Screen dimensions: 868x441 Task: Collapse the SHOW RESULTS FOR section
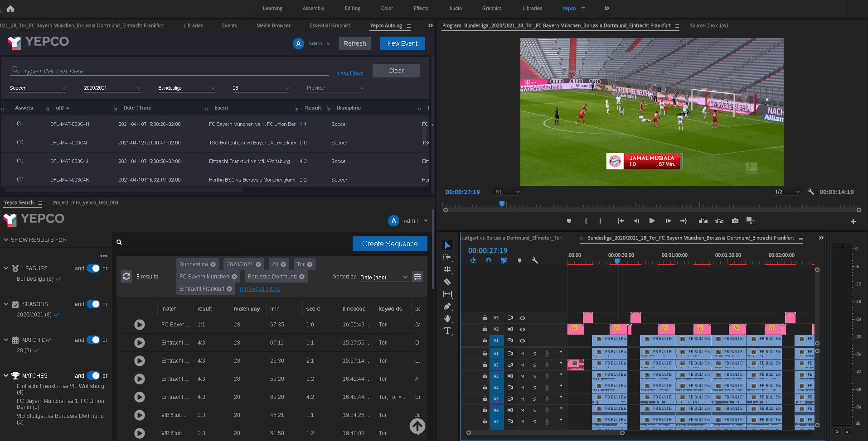[6, 240]
